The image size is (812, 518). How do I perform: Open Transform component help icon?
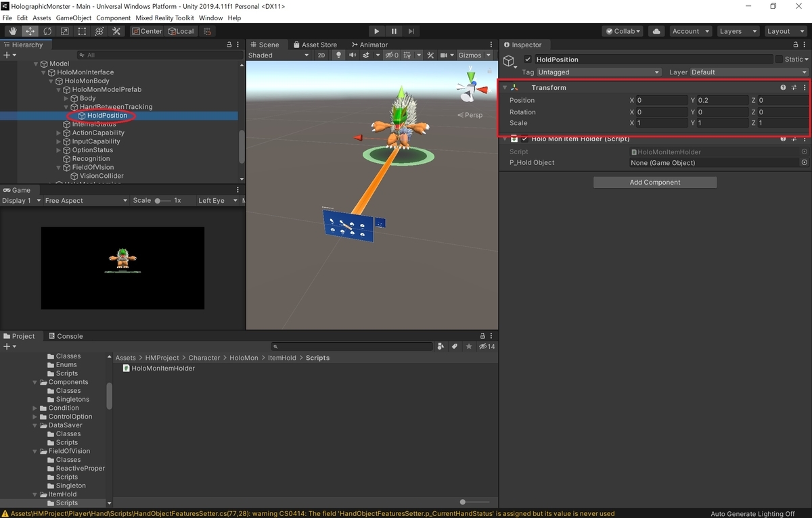coord(783,87)
